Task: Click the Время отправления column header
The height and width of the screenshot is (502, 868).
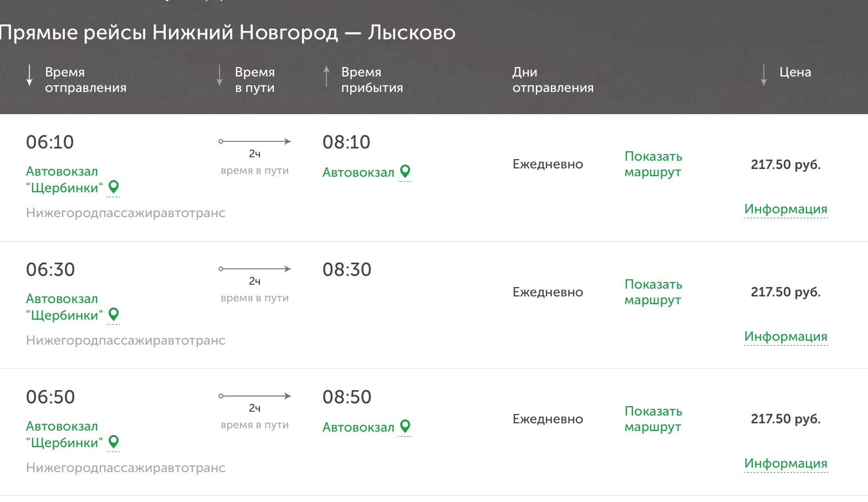Action: click(x=85, y=80)
